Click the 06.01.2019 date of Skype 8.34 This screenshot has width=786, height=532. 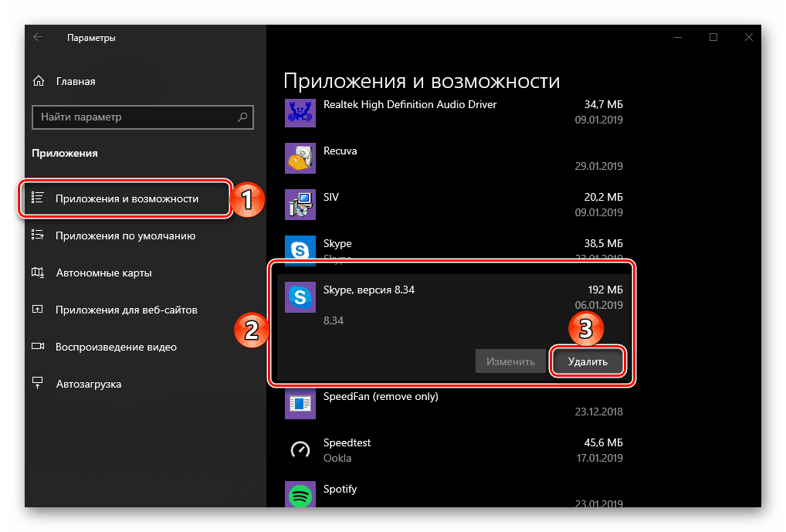point(598,305)
